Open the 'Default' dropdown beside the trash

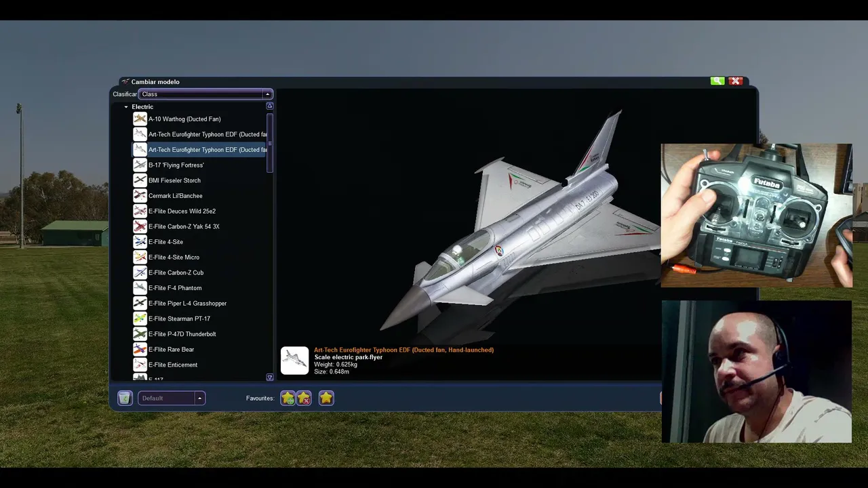point(172,398)
